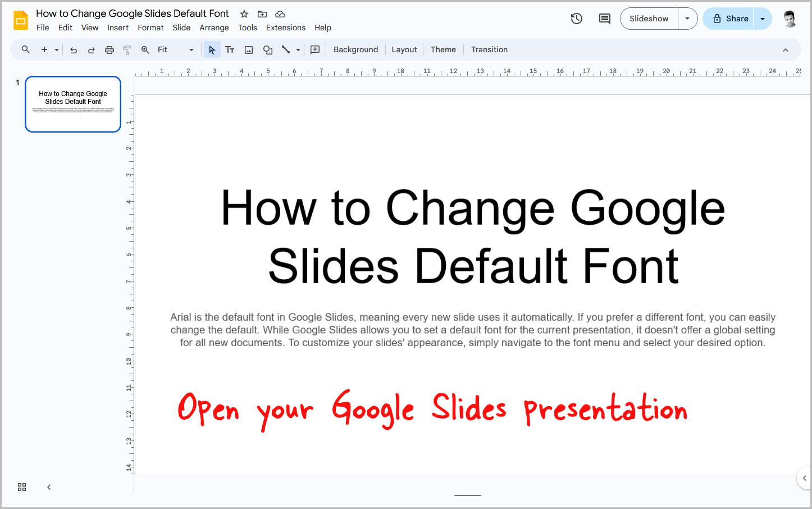This screenshot has width=812, height=509.
Task: Open new slide layout dropdown arrow
Action: point(57,50)
